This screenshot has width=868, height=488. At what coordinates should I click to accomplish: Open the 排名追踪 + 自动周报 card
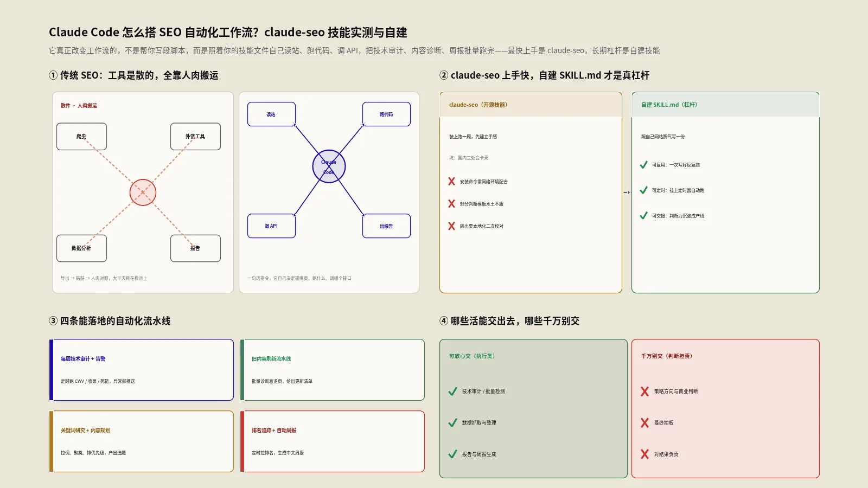tap(332, 441)
